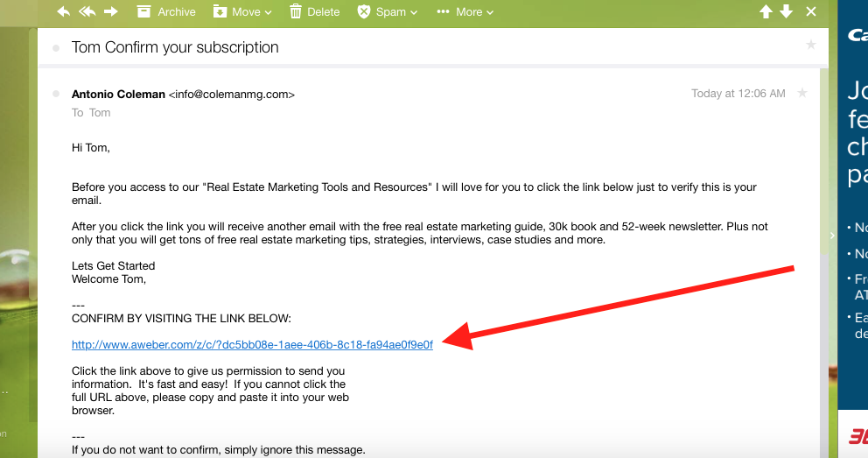Click the Hi Tom, greeting line

[x=91, y=148]
